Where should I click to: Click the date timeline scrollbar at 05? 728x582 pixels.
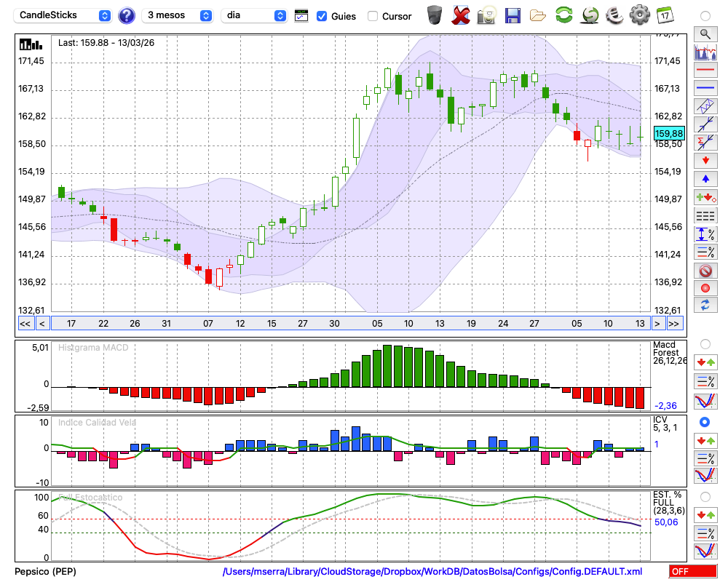[376, 323]
